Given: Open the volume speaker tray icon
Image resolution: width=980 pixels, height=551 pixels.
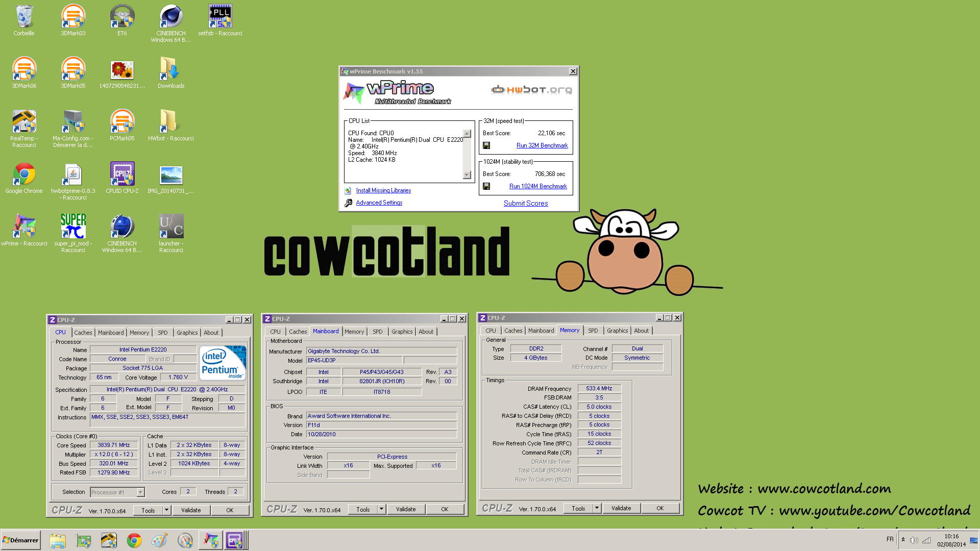Looking at the screenshot, I should 914,540.
